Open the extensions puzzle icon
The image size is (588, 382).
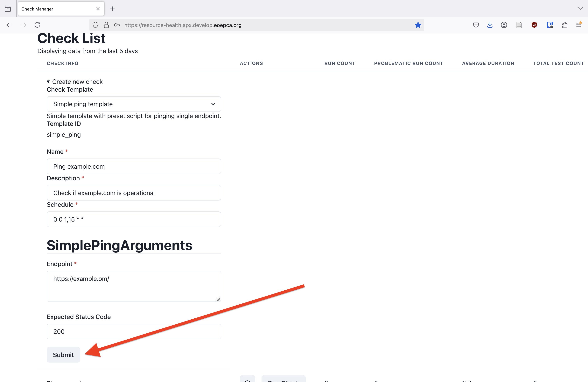click(x=564, y=25)
